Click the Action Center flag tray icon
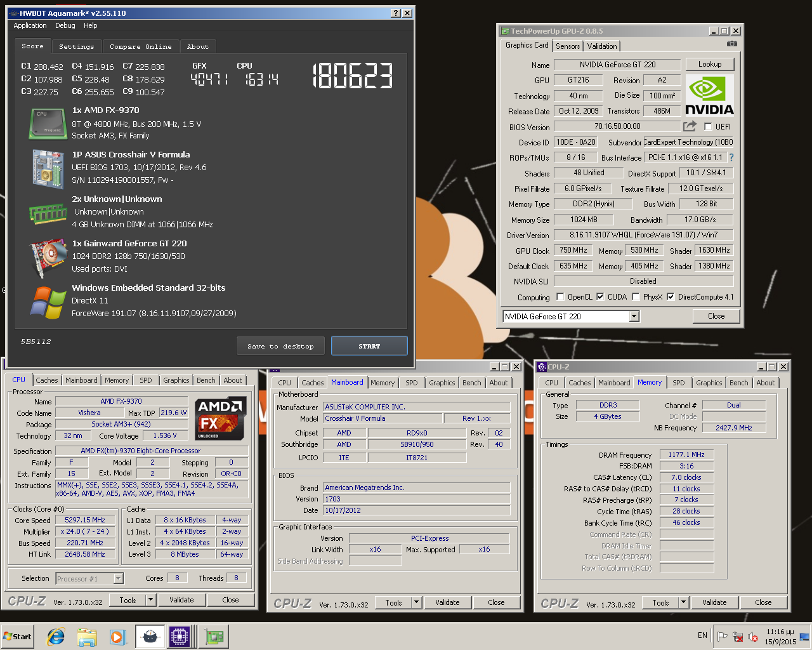Image resolution: width=812 pixels, height=650 pixels. point(722,636)
